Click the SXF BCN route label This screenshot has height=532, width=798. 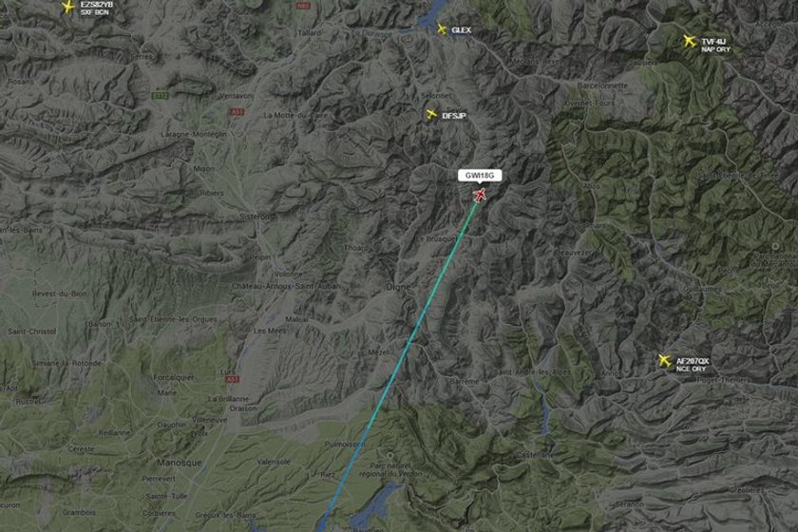(95, 12)
